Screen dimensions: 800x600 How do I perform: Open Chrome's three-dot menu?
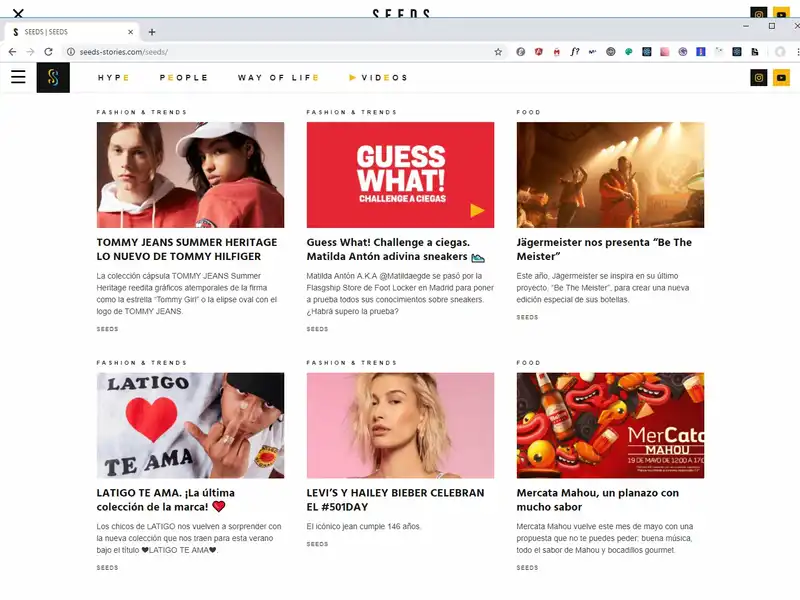[797, 52]
